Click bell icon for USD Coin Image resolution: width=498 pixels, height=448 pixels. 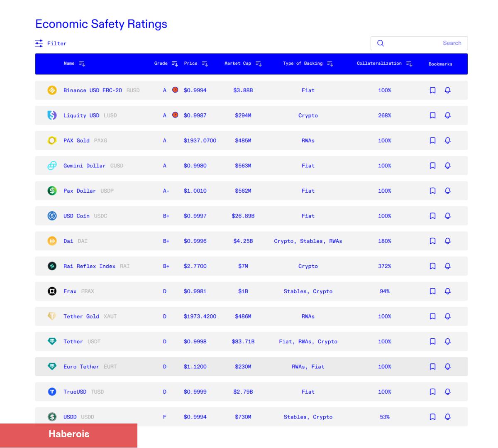coord(447,216)
